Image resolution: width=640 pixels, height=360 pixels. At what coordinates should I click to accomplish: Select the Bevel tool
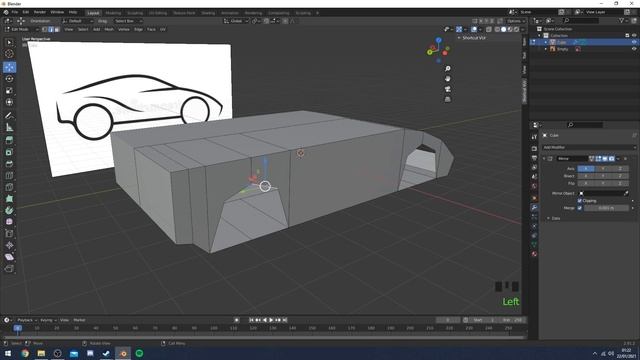coord(9,164)
